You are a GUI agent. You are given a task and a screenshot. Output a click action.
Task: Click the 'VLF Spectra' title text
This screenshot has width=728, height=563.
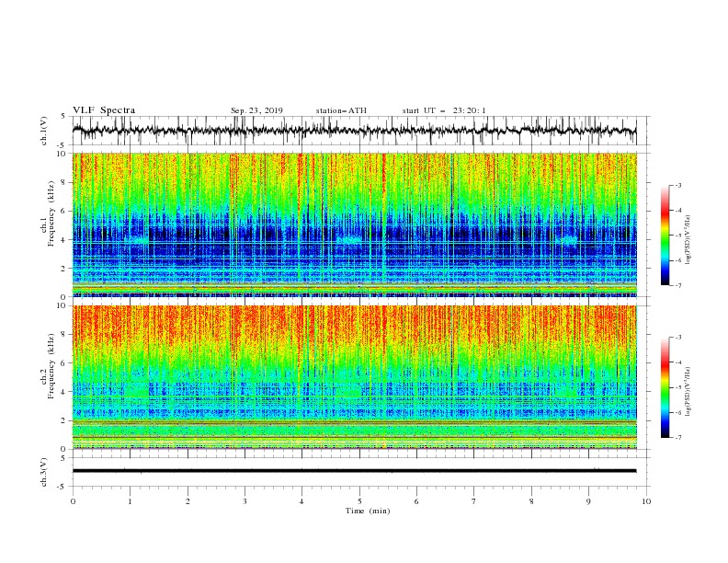[104, 110]
